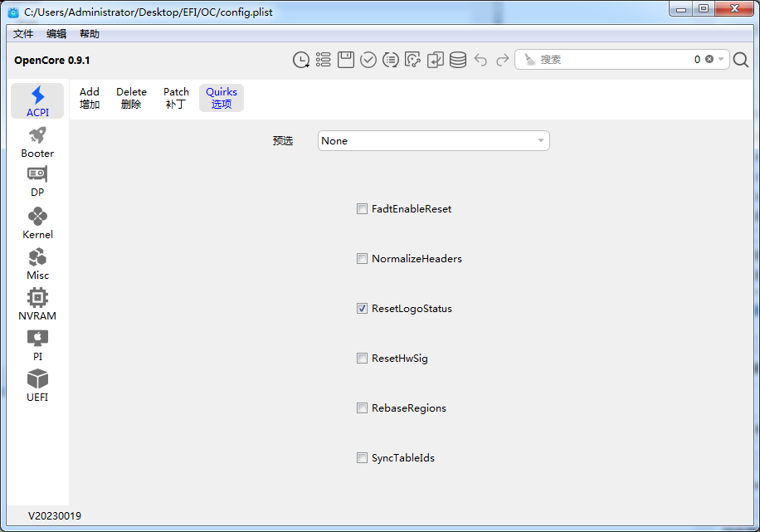Screen dimensions: 760x532
Task: Click the Save floppy disk icon
Action: [346, 60]
